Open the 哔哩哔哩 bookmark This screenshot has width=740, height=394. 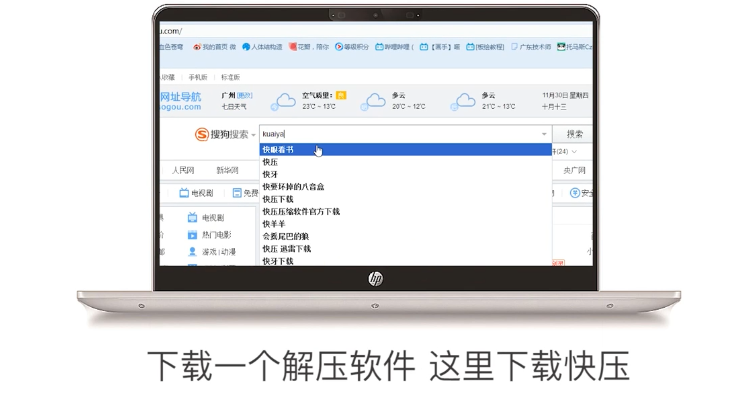pyautogui.click(x=395, y=47)
